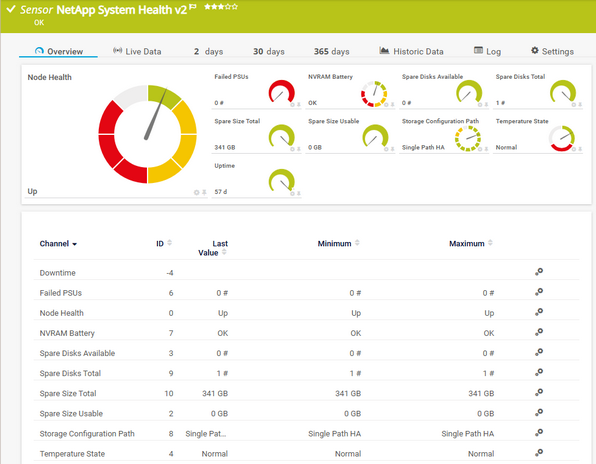Select the large Node Health gauge
596x464 pixels.
(147, 134)
